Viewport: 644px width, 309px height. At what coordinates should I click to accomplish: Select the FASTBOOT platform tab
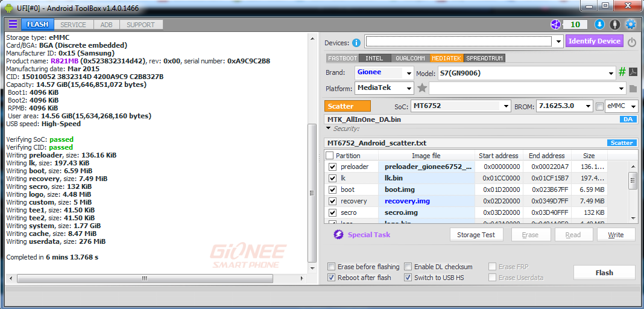click(342, 59)
